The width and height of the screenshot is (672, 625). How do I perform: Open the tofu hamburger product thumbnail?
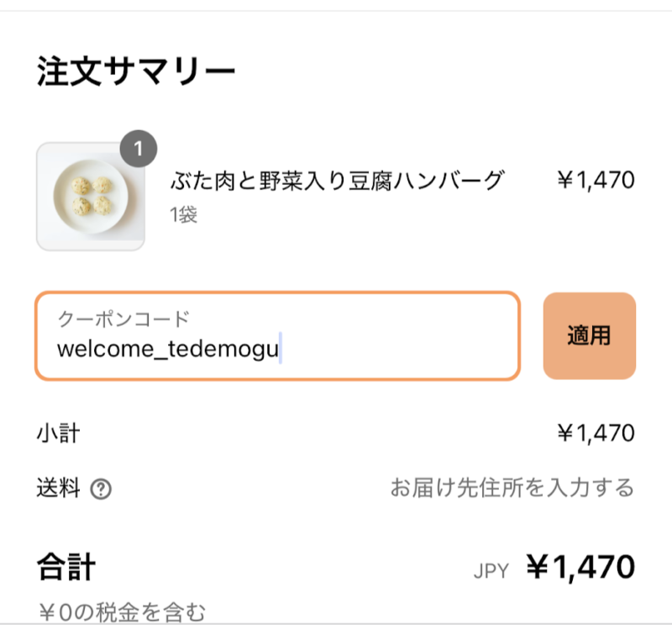click(91, 197)
